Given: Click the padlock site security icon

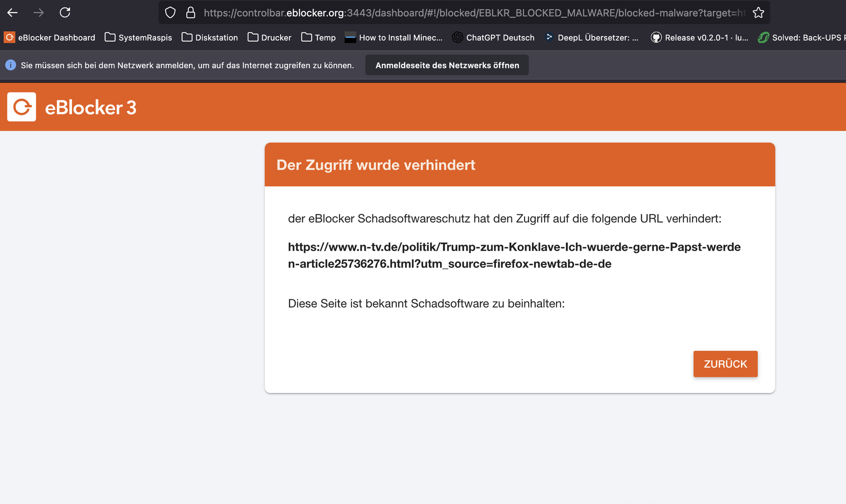Looking at the screenshot, I should (190, 13).
